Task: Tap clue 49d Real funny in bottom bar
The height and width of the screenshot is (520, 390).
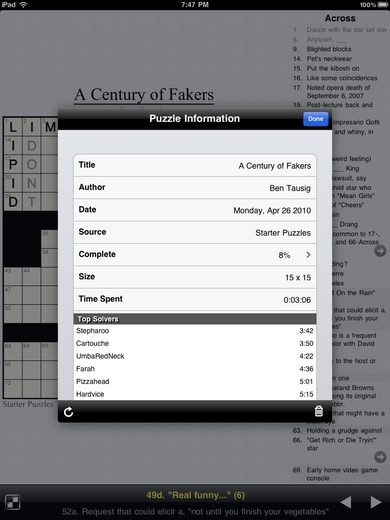Action: coord(195,495)
